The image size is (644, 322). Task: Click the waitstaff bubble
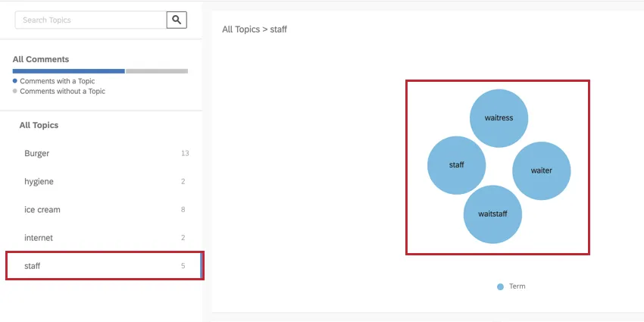[x=492, y=214]
